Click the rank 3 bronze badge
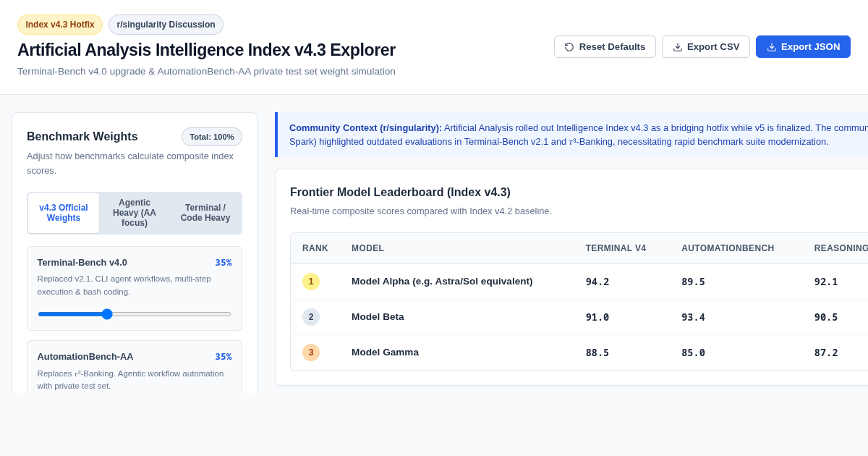 (311, 352)
